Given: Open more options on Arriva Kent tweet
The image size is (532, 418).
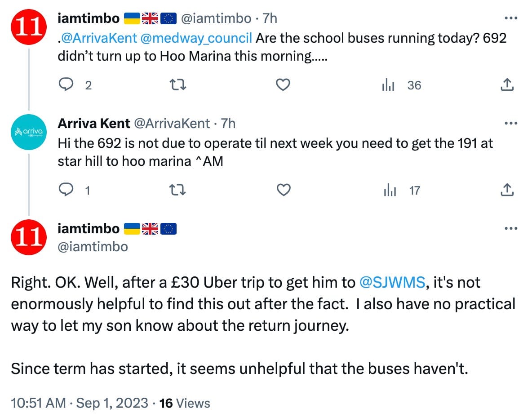Looking at the screenshot, I should click(509, 124).
